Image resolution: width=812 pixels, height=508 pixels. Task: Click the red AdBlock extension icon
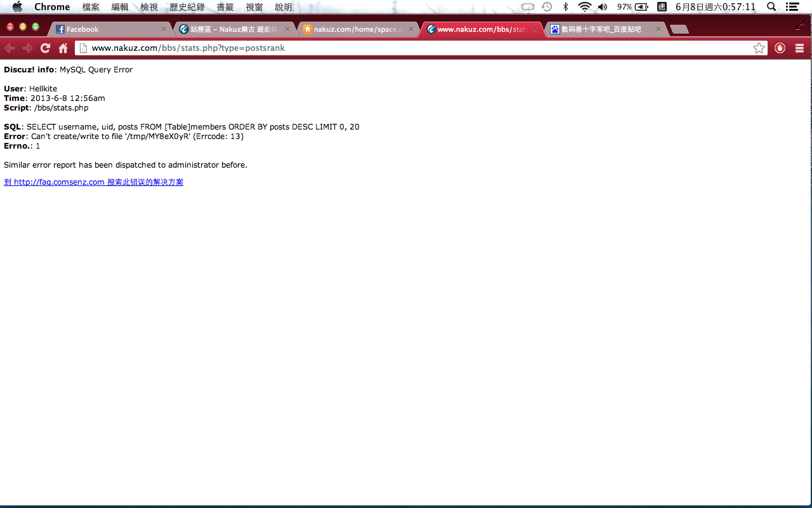(x=780, y=48)
